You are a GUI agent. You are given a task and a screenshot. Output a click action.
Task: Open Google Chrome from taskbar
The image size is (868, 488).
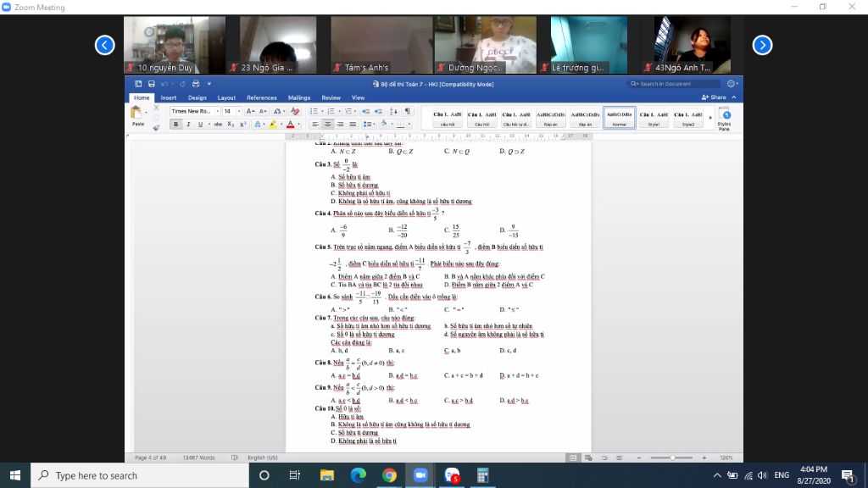tap(389, 475)
